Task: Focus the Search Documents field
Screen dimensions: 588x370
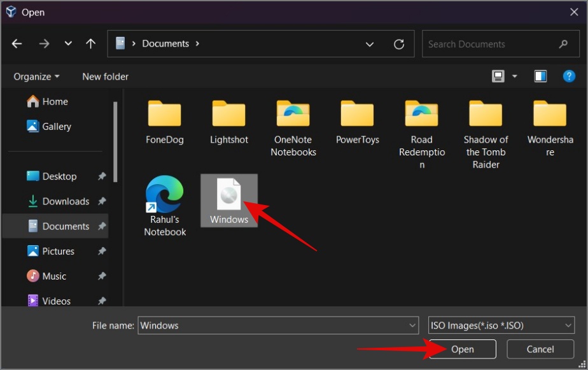Action: 501,44
